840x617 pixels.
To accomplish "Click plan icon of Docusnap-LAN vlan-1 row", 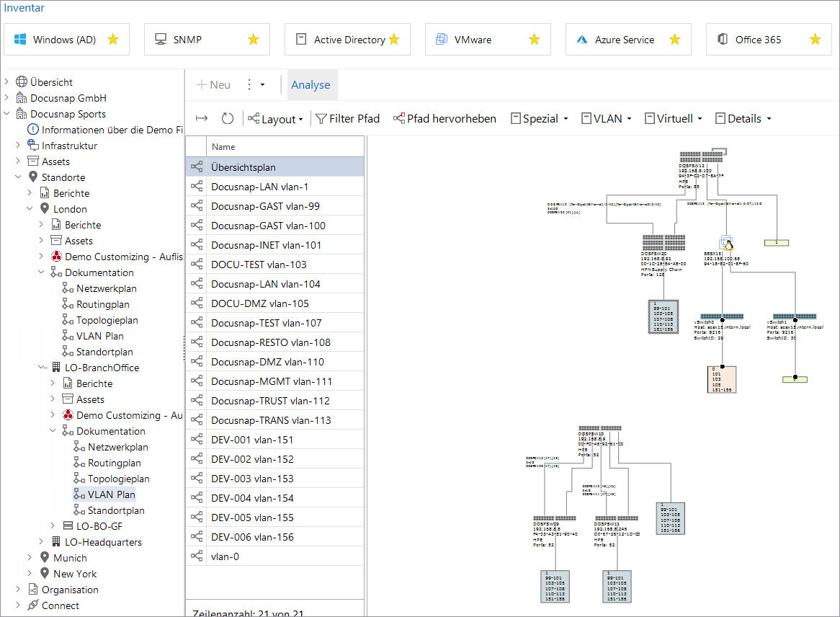I will 197,187.
